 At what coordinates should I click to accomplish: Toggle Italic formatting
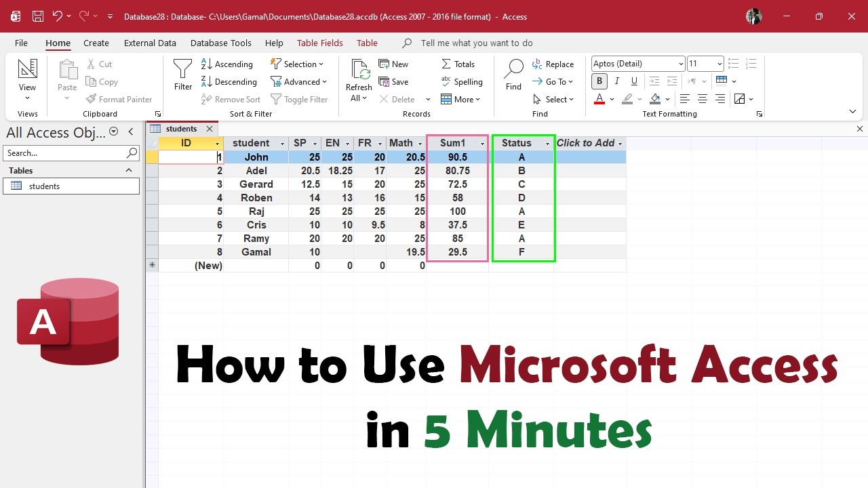617,81
